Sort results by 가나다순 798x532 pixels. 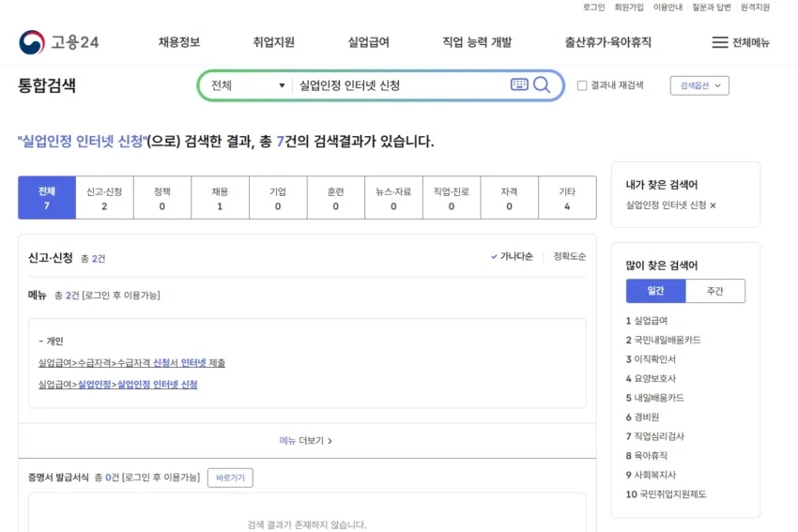(x=512, y=256)
